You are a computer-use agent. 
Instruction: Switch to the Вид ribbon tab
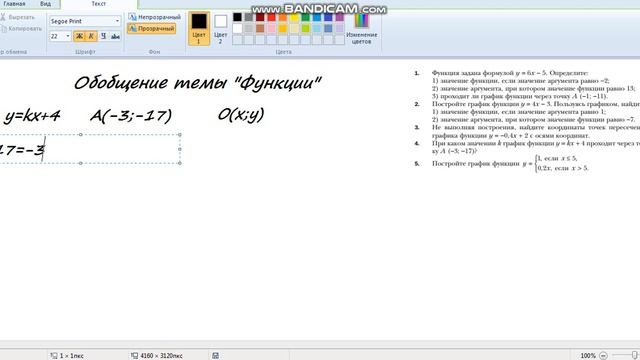45,4
